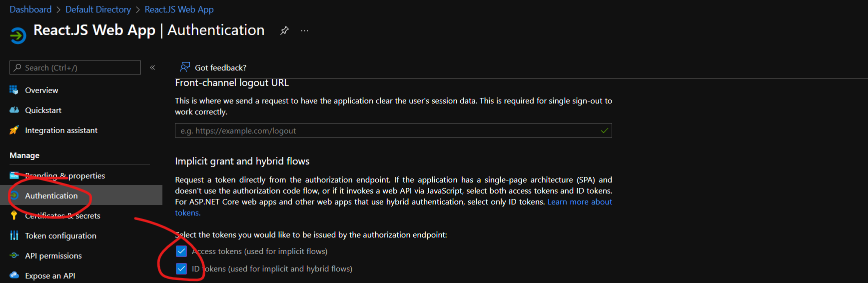This screenshot has height=283, width=868.
Task: Collapse the sidebar with double chevron
Action: point(152,67)
